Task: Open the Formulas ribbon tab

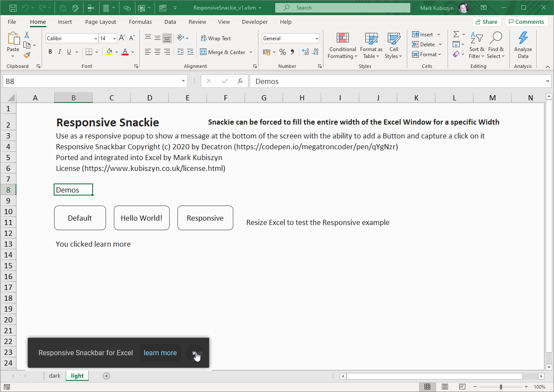Action: [140, 22]
